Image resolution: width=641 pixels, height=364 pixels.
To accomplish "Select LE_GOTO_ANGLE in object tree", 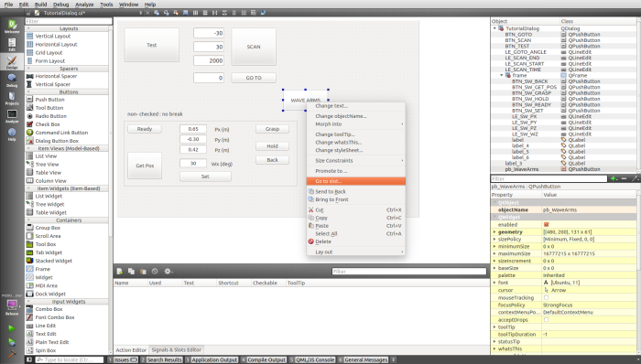I will click(x=526, y=52).
